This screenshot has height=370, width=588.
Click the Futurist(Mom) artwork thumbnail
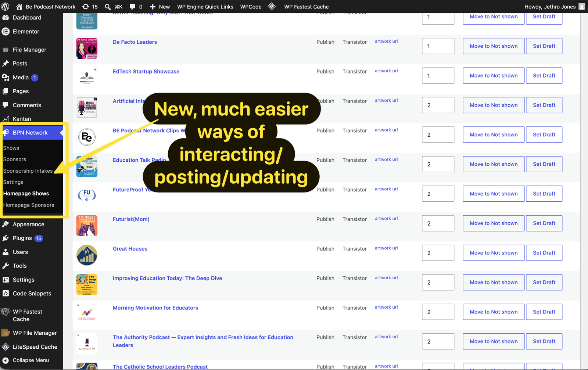coord(87,226)
